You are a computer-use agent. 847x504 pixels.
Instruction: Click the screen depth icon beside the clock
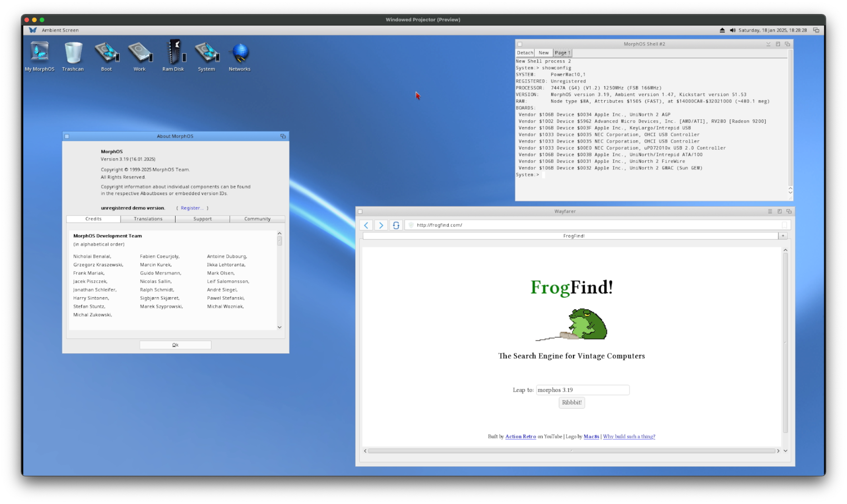point(816,30)
